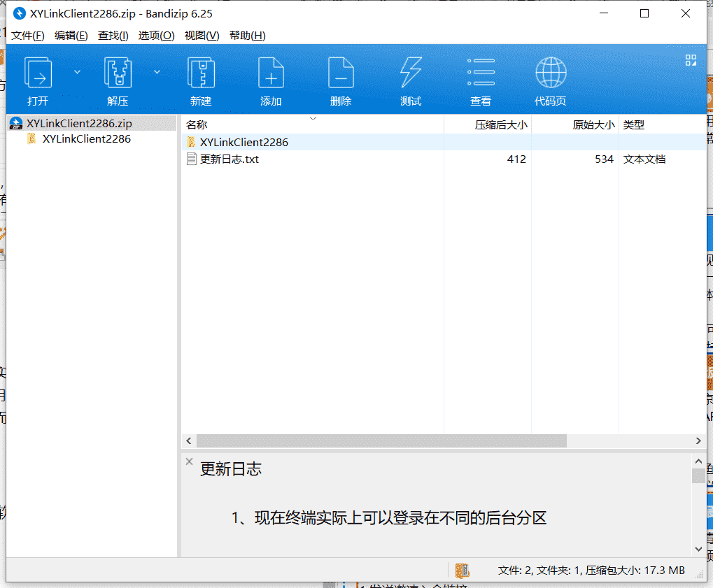713x588 pixels.
Task: Open the 文件(F) menu
Action: (28, 36)
